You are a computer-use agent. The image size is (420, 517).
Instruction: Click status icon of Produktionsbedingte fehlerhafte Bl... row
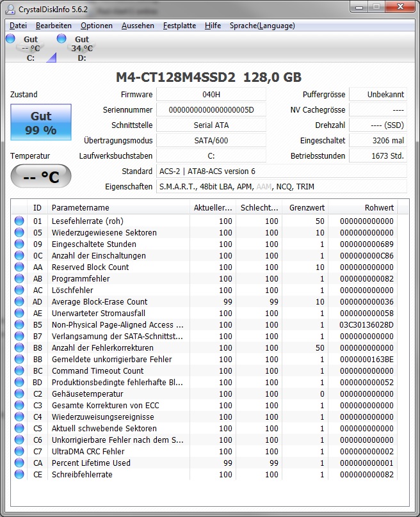[x=19, y=383]
